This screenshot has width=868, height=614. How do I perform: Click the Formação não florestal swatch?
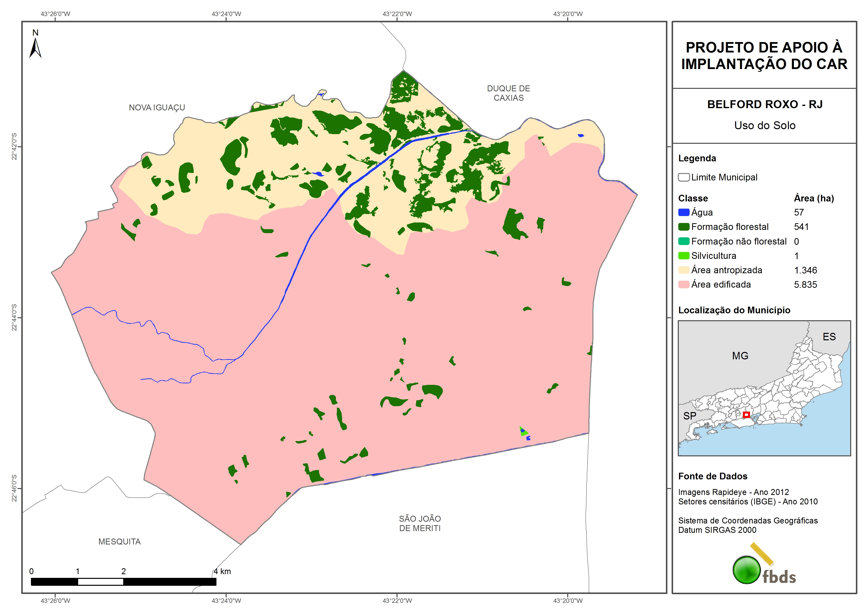(683, 241)
